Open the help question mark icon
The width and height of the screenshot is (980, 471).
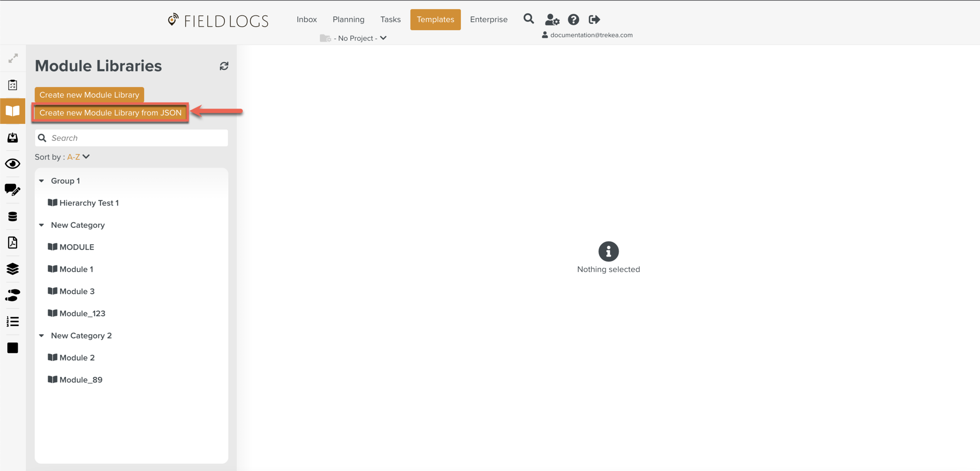[x=573, y=19]
